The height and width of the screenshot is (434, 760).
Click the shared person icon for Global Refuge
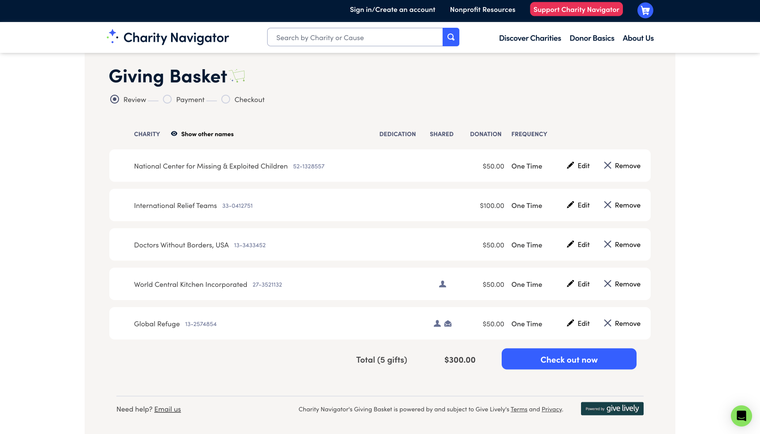pyautogui.click(x=437, y=323)
